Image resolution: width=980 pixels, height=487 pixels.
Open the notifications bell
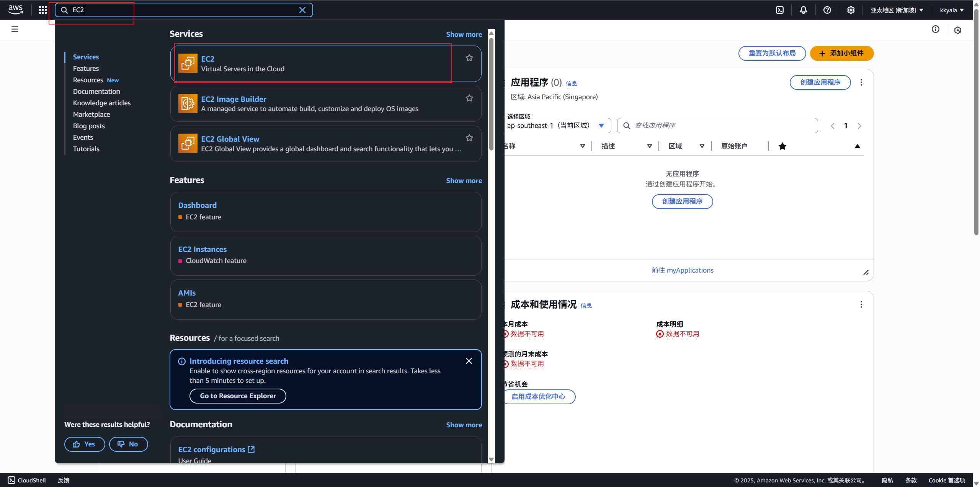[x=804, y=10]
